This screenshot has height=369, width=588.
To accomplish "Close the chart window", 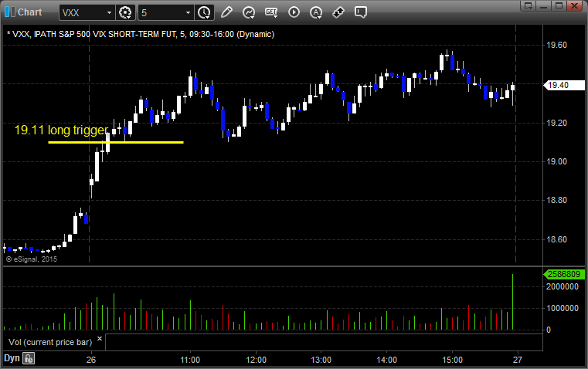I will click(574, 5).
